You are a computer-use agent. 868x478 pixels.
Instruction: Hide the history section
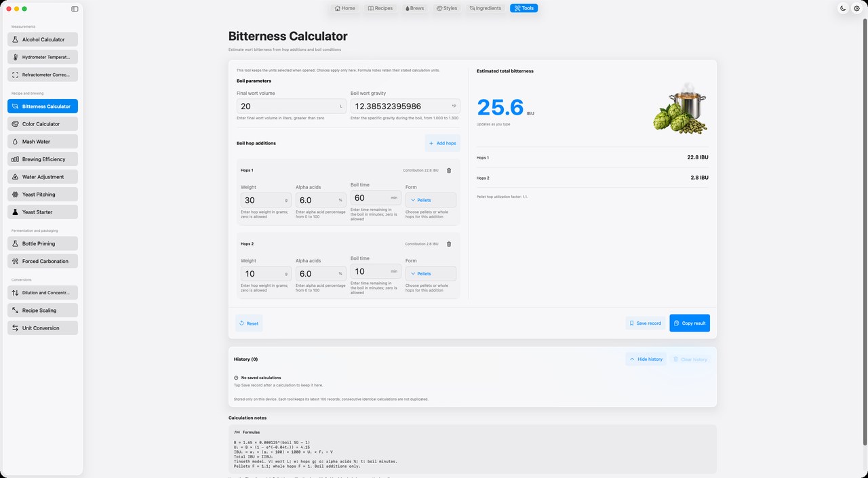pos(646,359)
